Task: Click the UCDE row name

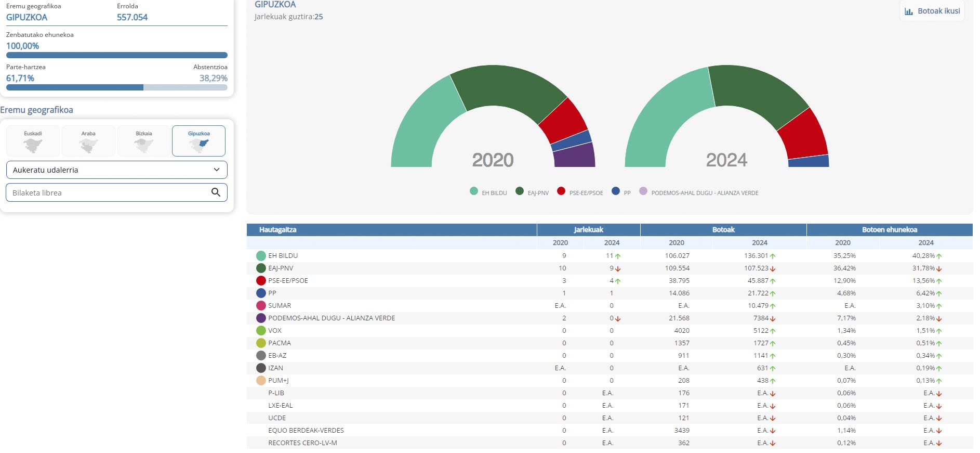Action: [277, 418]
